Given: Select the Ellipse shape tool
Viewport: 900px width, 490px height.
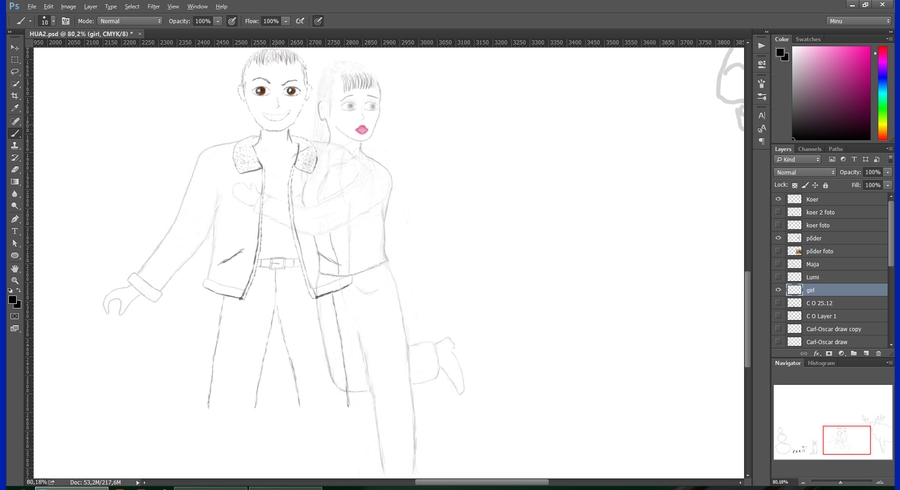Looking at the screenshot, I should pos(15,256).
